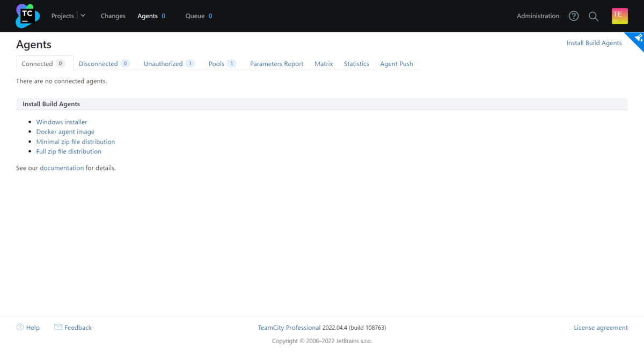This screenshot has width=644, height=362.
Task: Open the Administration page
Action: (538, 16)
